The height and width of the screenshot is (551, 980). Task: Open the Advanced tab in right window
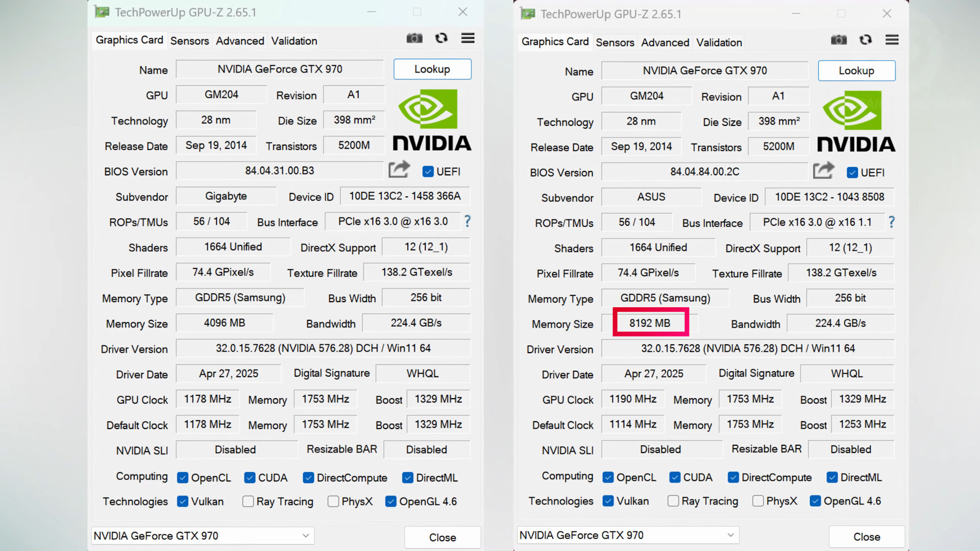[665, 43]
